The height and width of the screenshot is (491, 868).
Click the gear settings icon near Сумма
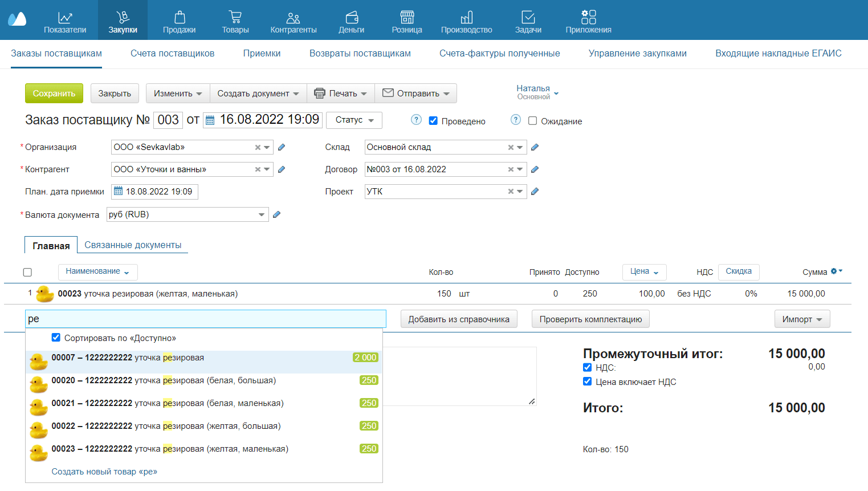[x=834, y=271]
